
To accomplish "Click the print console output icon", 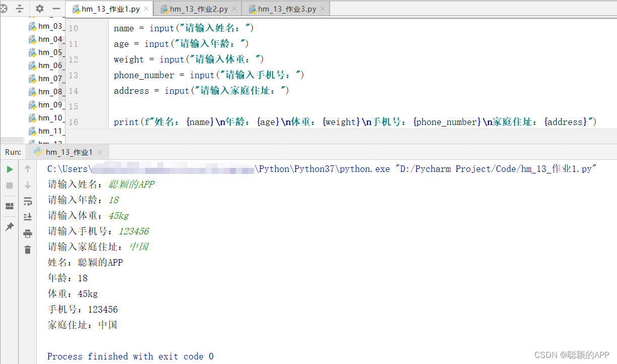I will [28, 233].
